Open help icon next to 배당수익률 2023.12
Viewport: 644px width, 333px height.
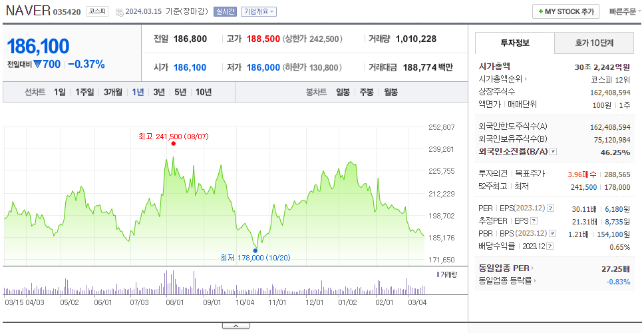(550, 246)
